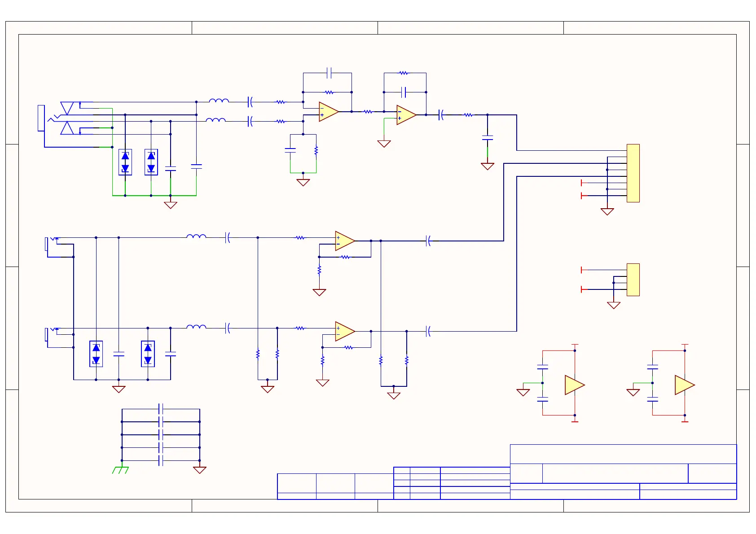Click the tall yellow multi-pin connector block

pyautogui.click(x=633, y=173)
